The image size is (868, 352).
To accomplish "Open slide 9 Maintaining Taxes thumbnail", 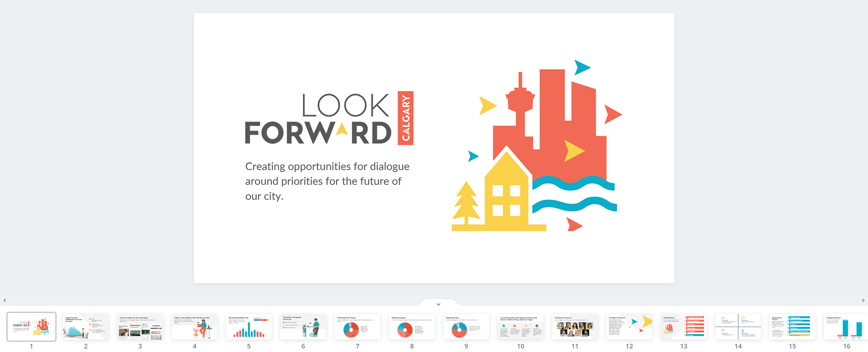I will click(x=466, y=327).
